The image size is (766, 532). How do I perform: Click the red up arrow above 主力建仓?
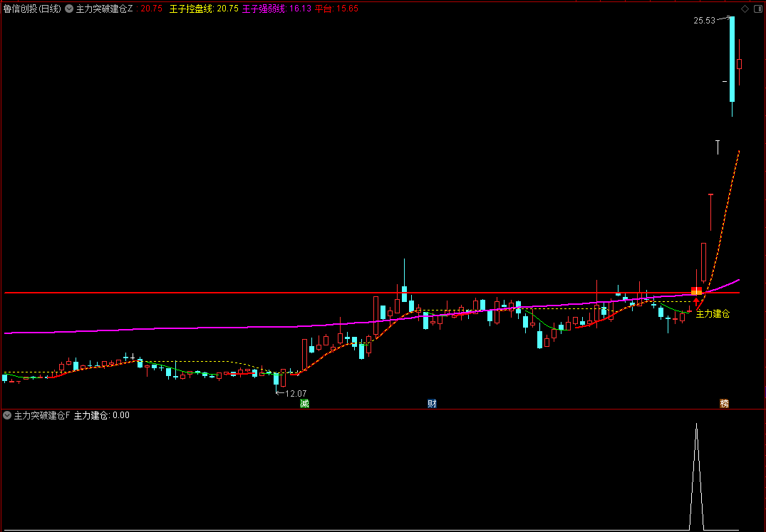(x=696, y=302)
